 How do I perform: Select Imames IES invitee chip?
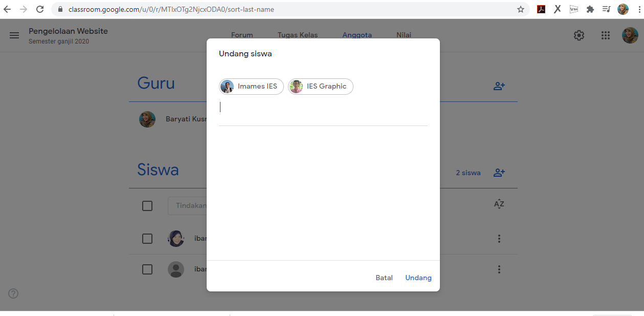251,87
